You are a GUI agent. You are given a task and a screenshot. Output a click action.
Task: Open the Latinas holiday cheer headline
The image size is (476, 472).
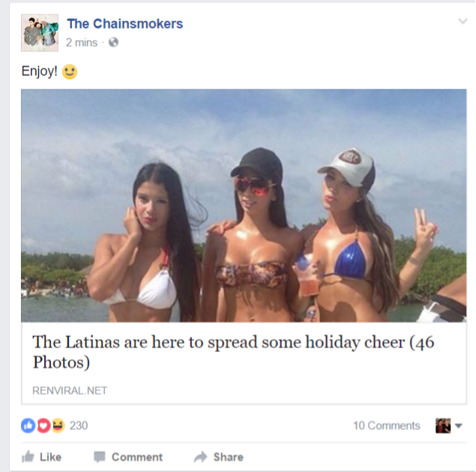[x=233, y=352]
